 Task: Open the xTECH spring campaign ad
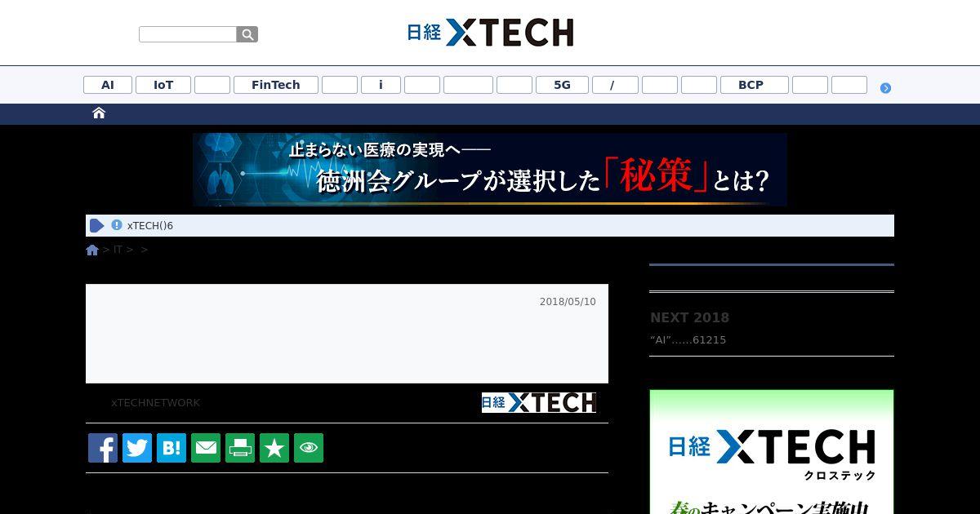[x=772, y=452]
